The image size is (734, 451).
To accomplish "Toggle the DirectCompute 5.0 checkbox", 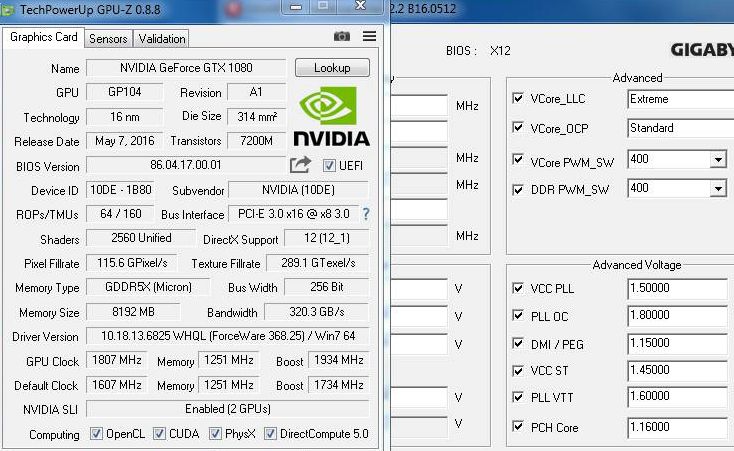I will click(270, 434).
